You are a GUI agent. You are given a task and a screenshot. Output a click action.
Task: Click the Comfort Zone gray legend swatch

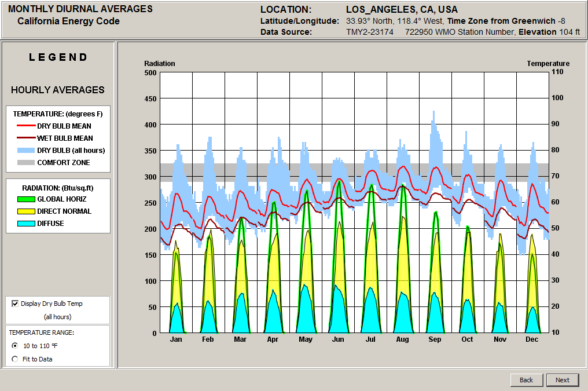25,163
